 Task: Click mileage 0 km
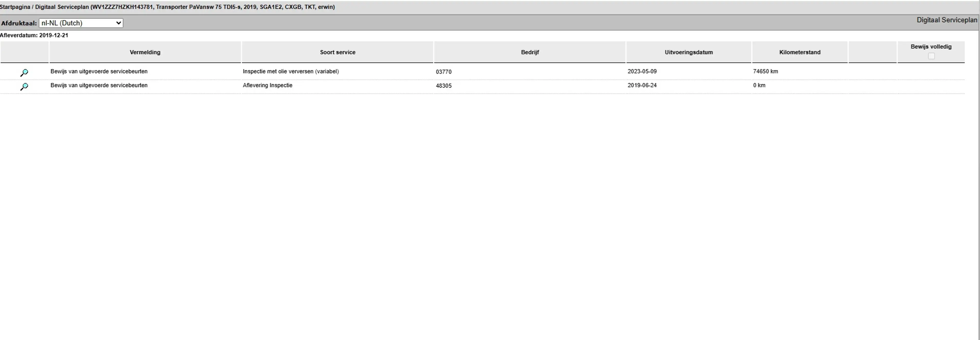click(759, 85)
